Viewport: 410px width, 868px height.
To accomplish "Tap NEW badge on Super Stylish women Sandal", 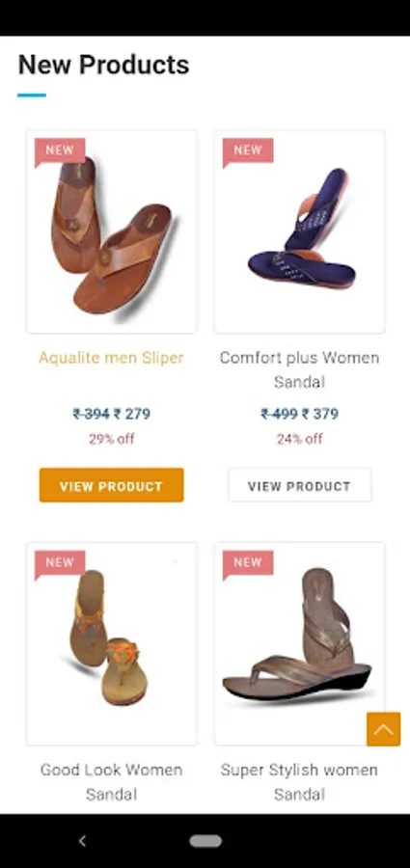I will click(248, 563).
